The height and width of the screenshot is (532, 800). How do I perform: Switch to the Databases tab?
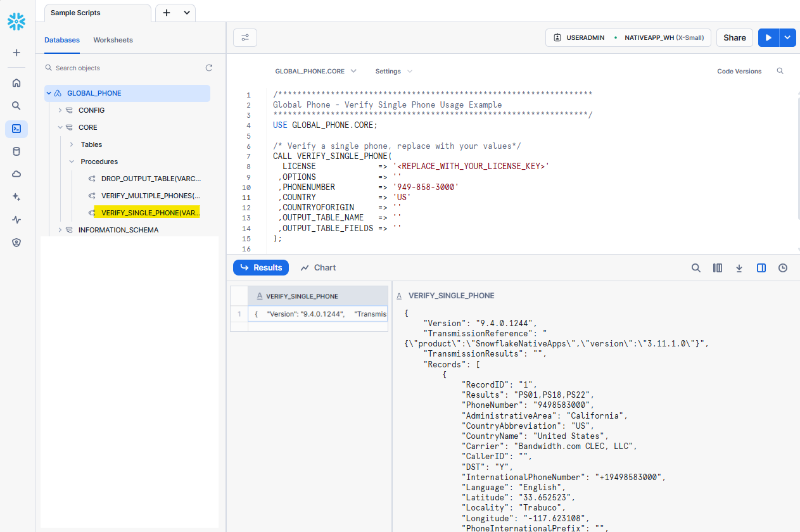pos(62,40)
